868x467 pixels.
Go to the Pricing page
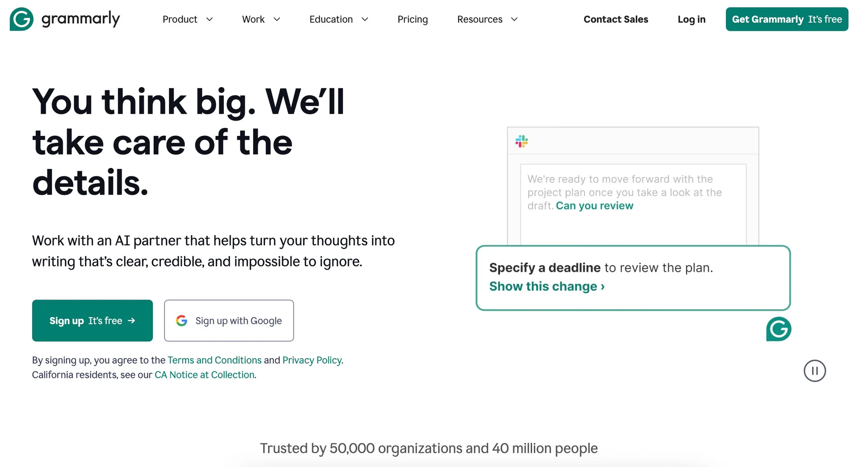click(x=412, y=19)
